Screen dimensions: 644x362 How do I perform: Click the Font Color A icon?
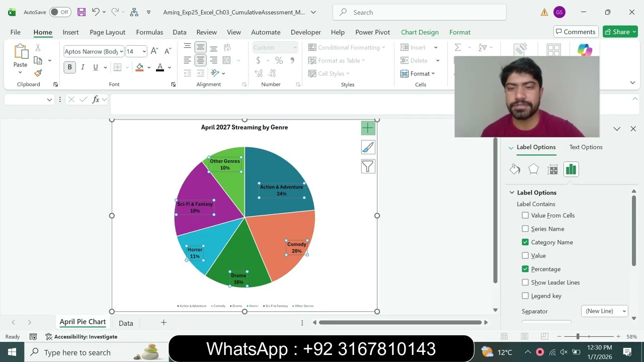(160, 67)
